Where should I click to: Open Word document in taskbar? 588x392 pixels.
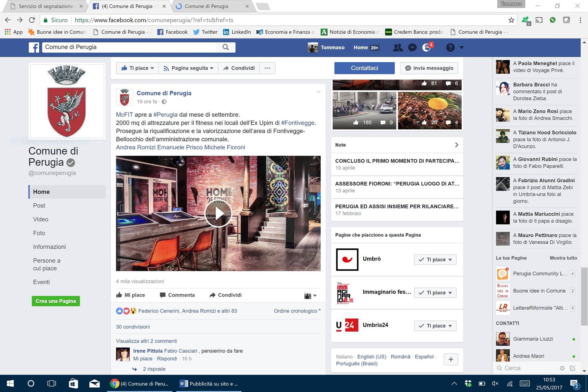tap(209, 383)
